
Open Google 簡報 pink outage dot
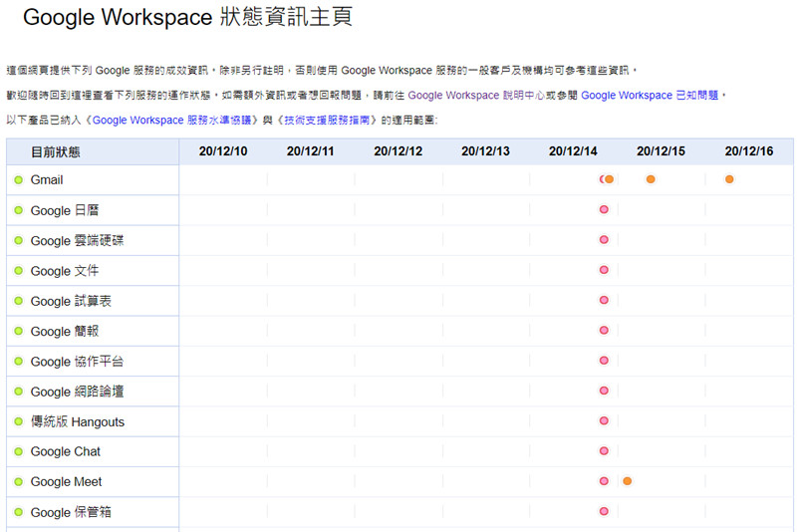click(604, 331)
